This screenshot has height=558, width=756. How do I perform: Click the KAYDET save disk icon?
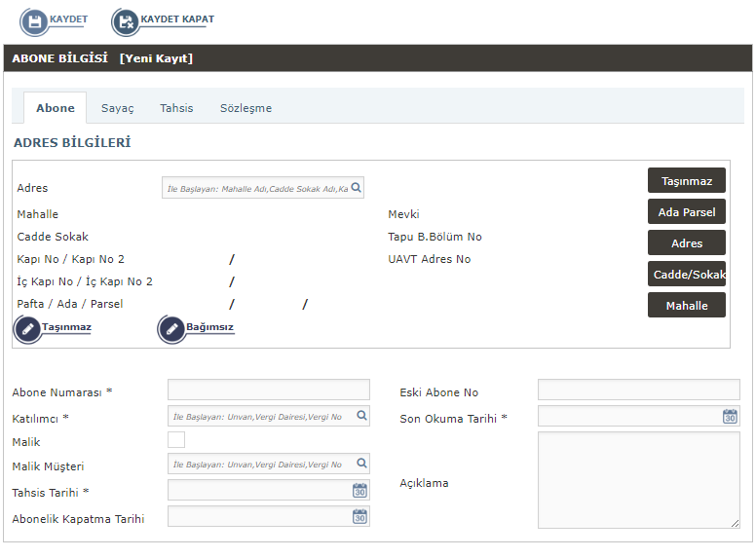point(34,21)
